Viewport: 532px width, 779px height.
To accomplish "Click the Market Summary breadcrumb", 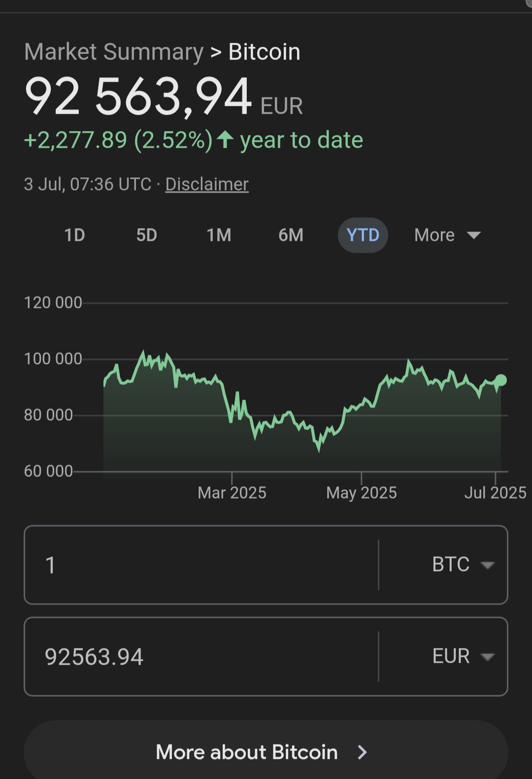I will [114, 52].
